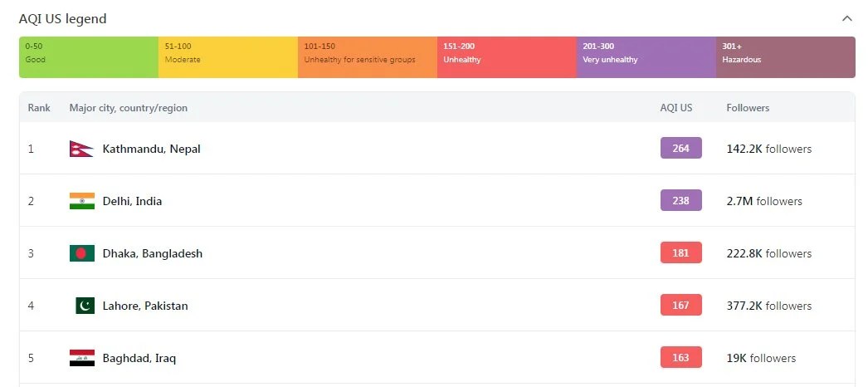Select the purple Very unhealthy legend swatch
868x387 pixels.
pyautogui.click(x=646, y=57)
